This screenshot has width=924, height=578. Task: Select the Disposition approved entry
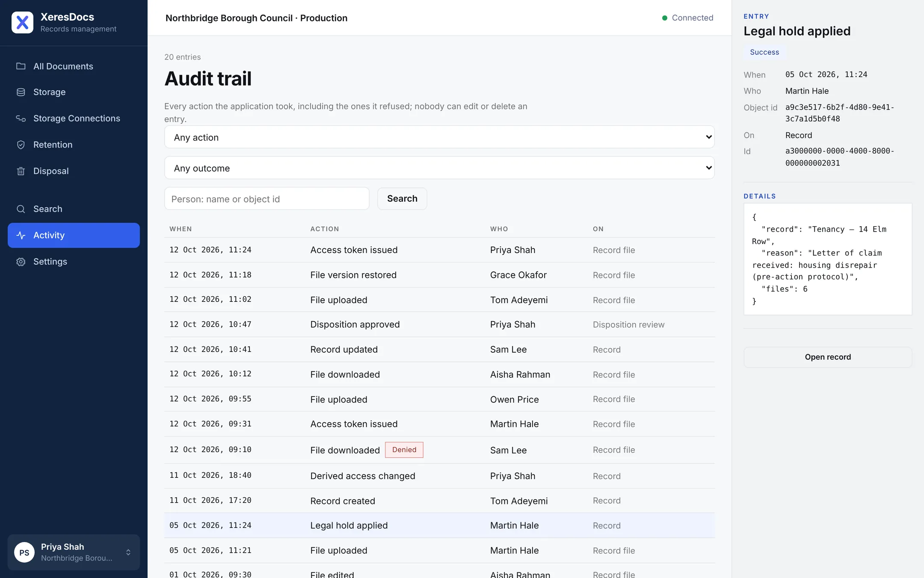coord(439,325)
